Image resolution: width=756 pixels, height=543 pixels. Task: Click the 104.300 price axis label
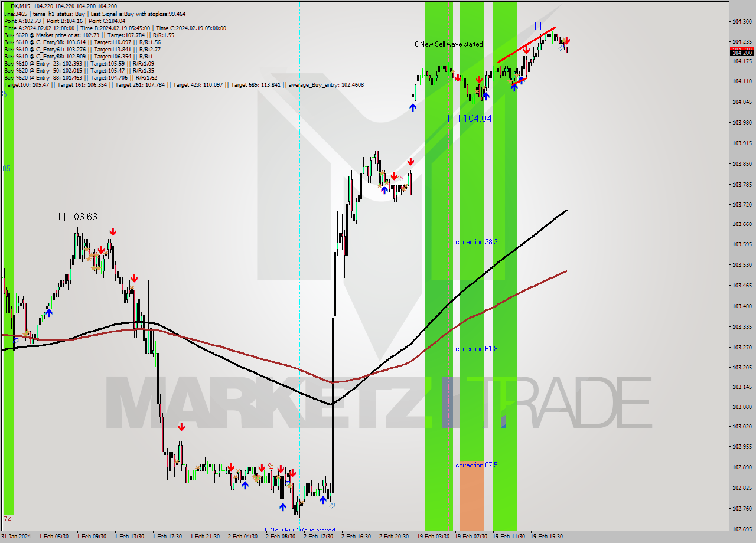coord(741,22)
